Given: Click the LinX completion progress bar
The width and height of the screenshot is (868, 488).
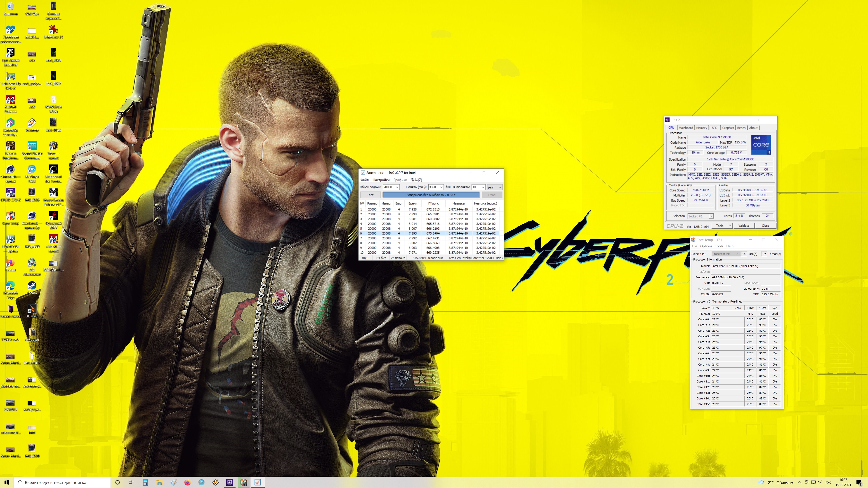Looking at the screenshot, I should pos(431,195).
